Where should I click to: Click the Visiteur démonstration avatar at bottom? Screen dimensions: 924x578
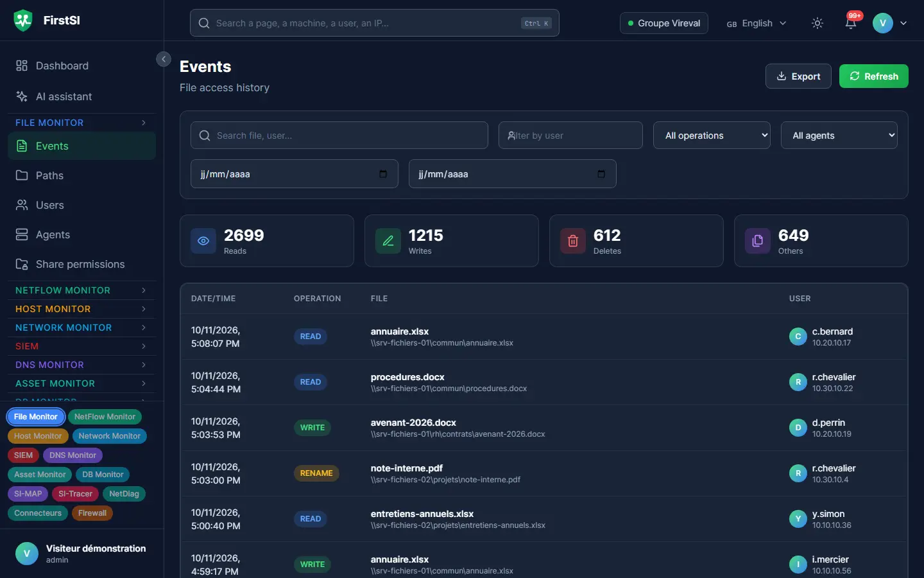coord(27,554)
